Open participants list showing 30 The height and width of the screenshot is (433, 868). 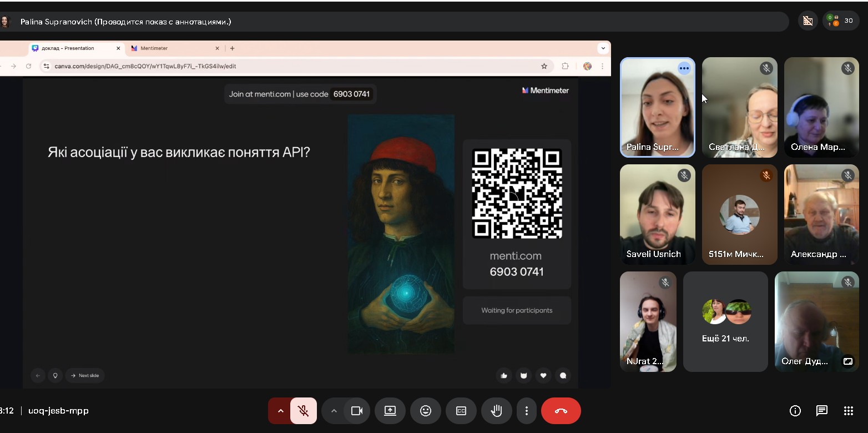(841, 21)
